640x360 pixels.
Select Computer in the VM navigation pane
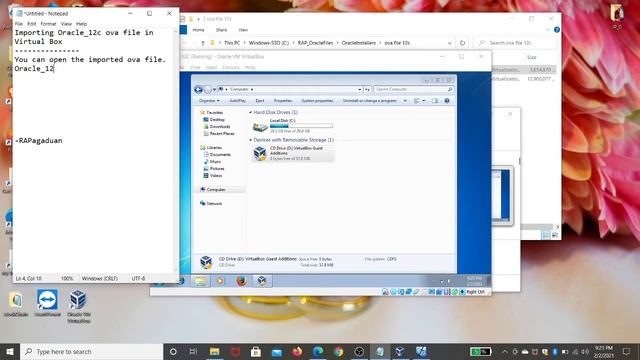click(216, 189)
